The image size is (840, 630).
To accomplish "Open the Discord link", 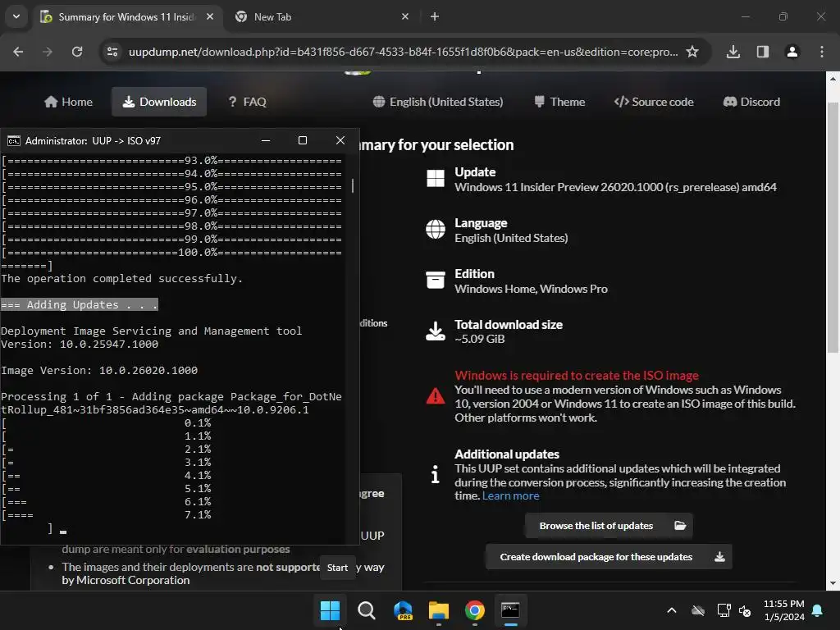I will pyautogui.click(x=751, y=102).
